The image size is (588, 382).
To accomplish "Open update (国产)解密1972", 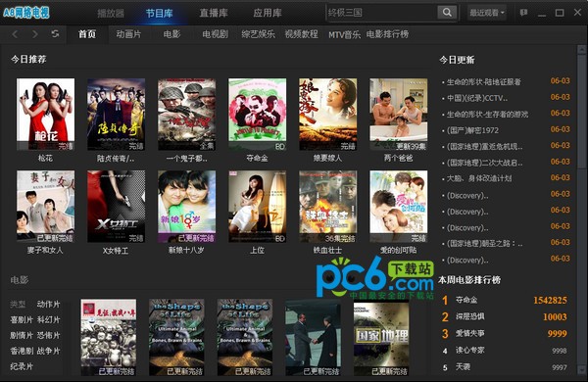I will click(x=472, y=130).
